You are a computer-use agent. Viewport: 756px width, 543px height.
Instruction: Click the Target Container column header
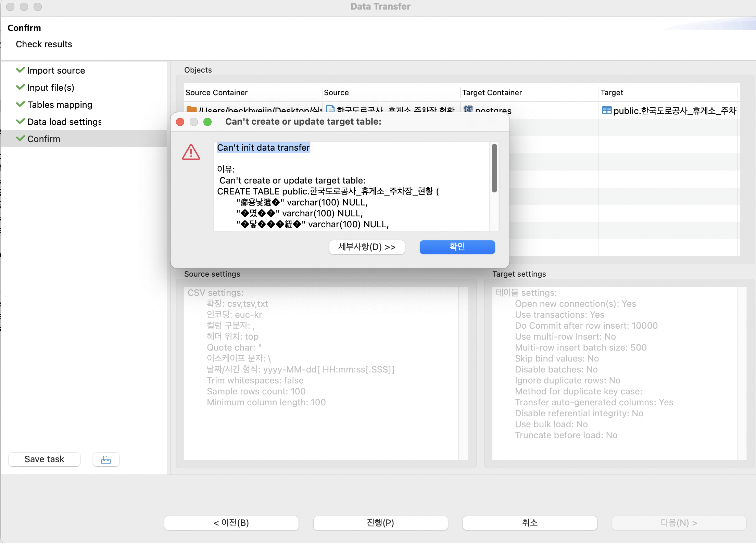coord(529,92)
